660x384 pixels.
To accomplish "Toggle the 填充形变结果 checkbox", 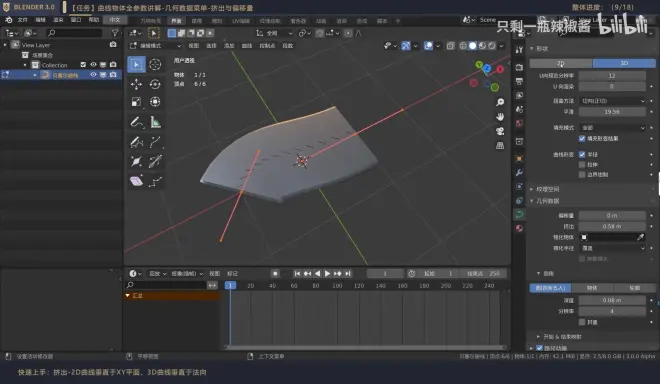I will point(582,139).
